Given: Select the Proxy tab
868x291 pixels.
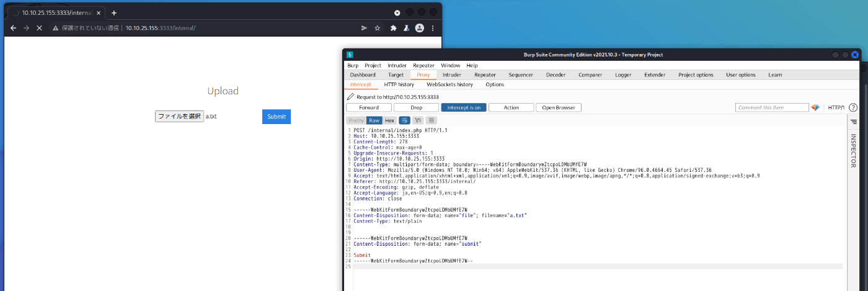Looking at the screenshot, I should [x=423, y=74].
